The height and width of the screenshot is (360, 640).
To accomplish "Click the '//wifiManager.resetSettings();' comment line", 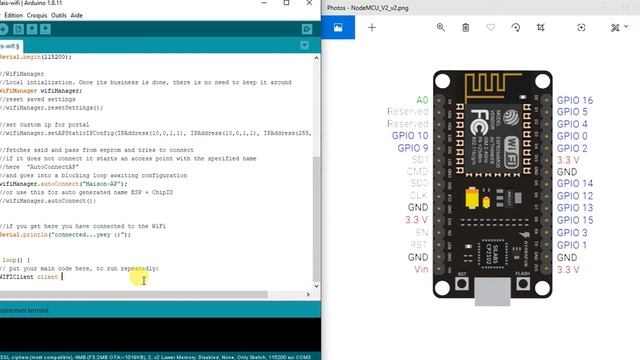I will pyautogui.click(x=51, y=108).
